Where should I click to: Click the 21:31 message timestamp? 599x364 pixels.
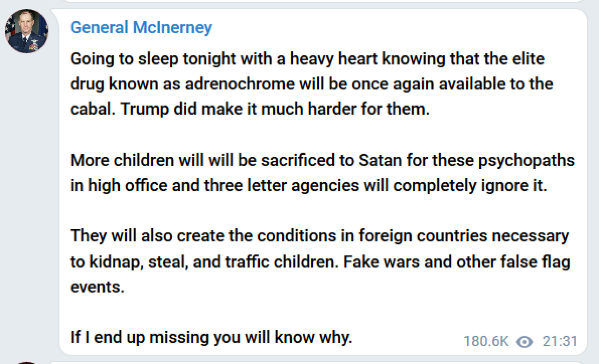point(560,342)
